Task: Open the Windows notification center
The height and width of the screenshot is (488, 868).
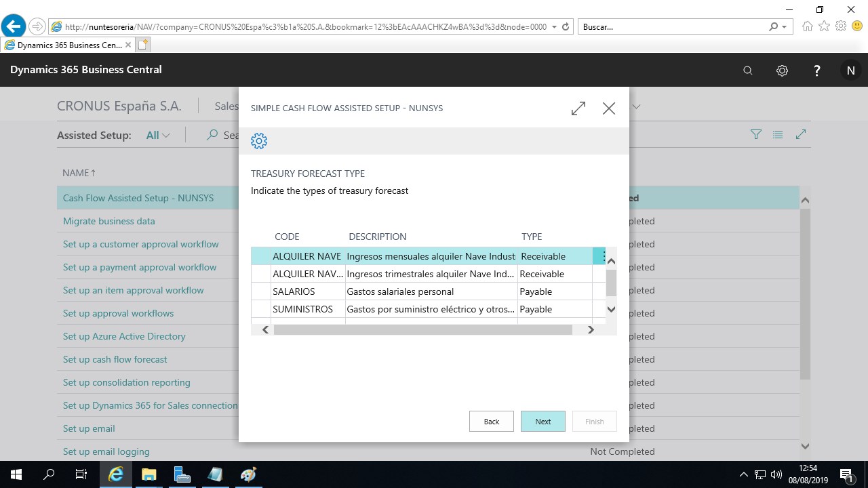Action: tap(846, 474)
